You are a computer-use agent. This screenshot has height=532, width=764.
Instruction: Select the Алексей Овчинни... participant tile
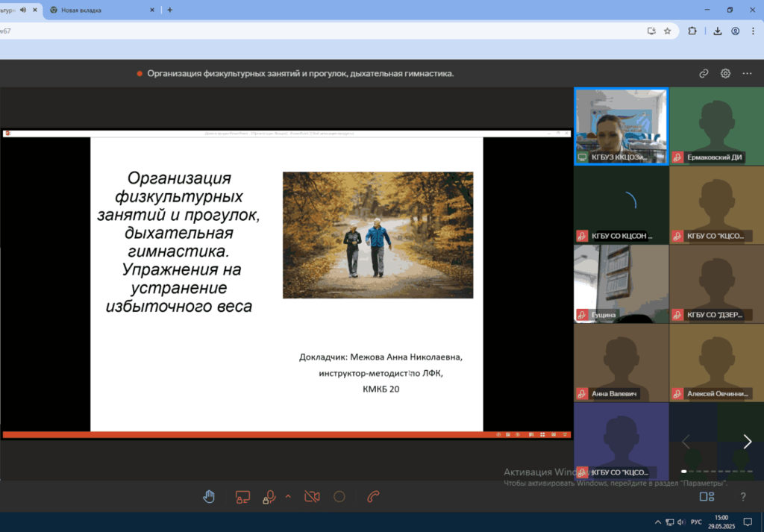(x=717, y=363)
